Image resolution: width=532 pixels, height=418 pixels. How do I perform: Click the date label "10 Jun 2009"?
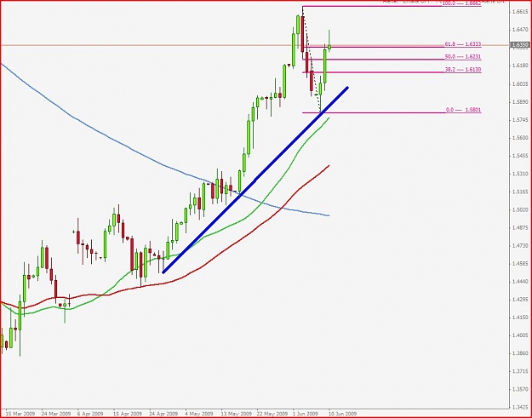coord(342,414)
